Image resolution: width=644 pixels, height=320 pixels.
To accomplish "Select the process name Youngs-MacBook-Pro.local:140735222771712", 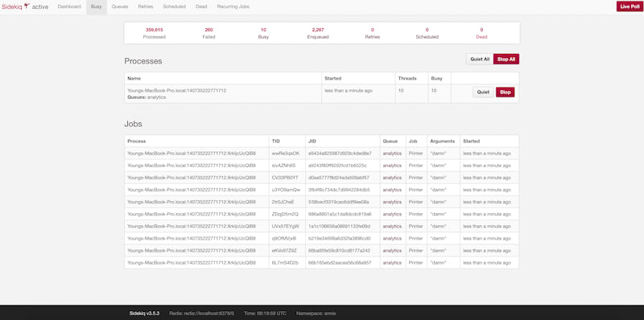I will (176, 90).
